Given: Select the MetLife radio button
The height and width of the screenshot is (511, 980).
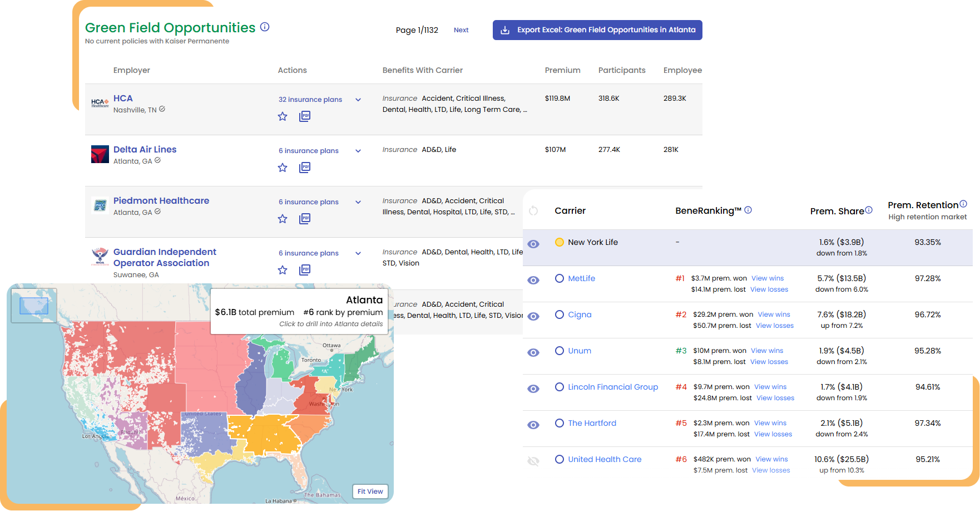Looking at the screenshot, I should click(560, 278).
